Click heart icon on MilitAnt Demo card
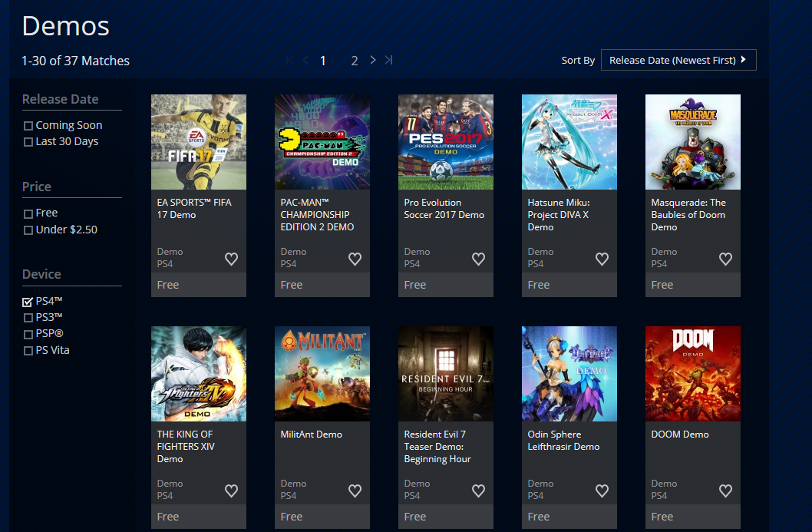812x532 pixels. tap(355, 491)
